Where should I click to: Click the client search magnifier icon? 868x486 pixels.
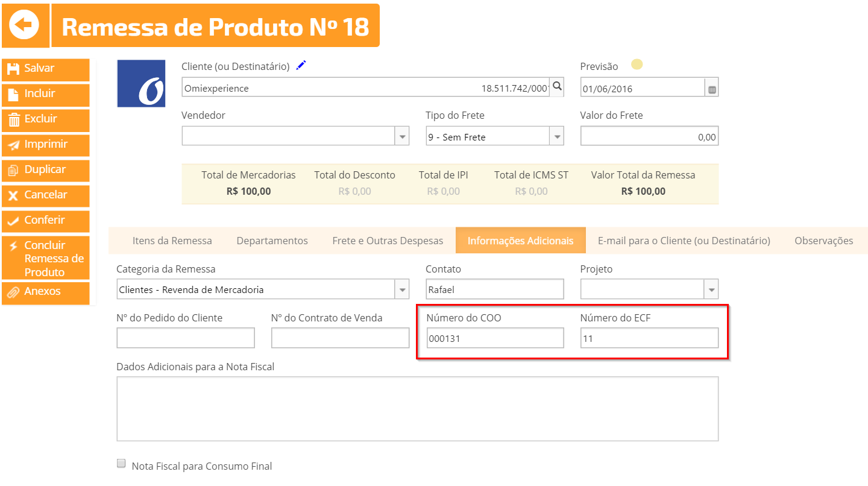[x=558, y=87]
